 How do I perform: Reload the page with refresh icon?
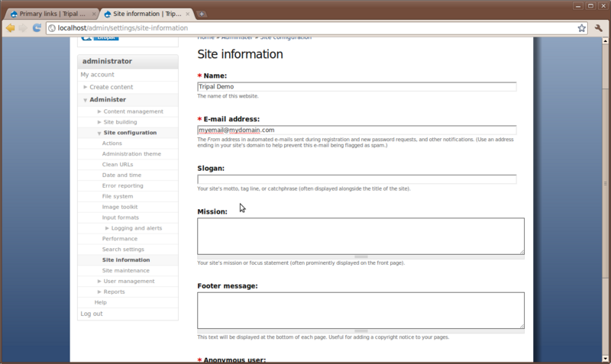click(37, 28)
